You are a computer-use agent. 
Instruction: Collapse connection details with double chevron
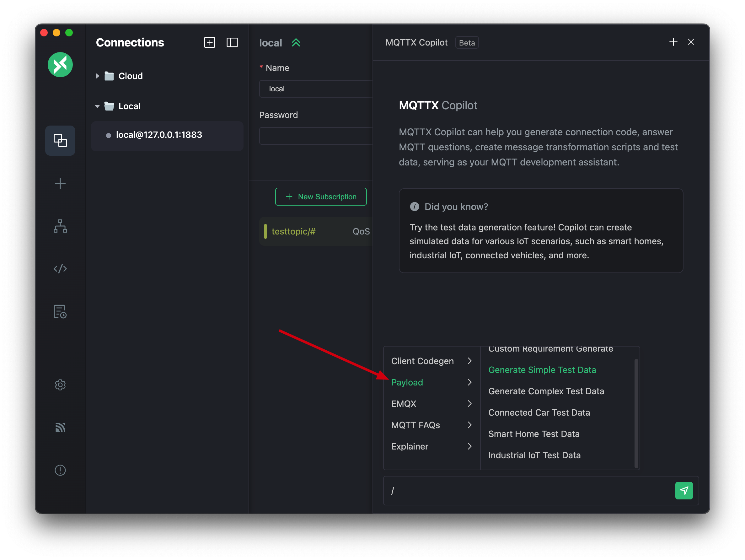click(x=296, y=43)
